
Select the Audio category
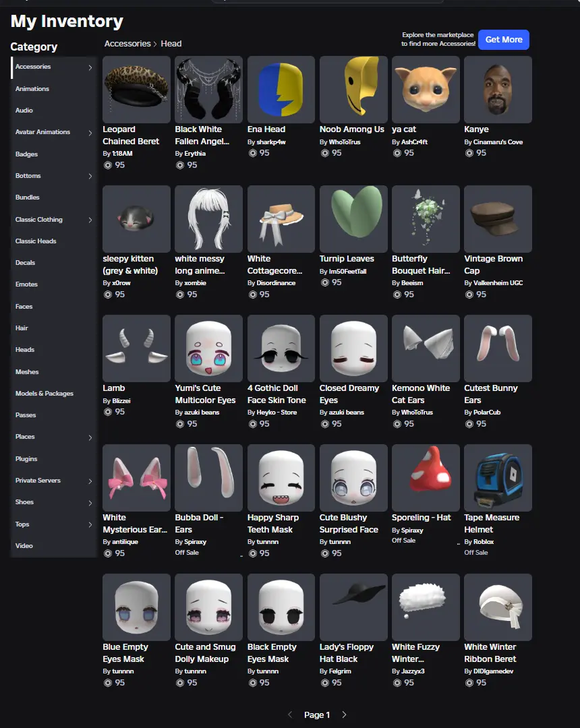[24, 111]
